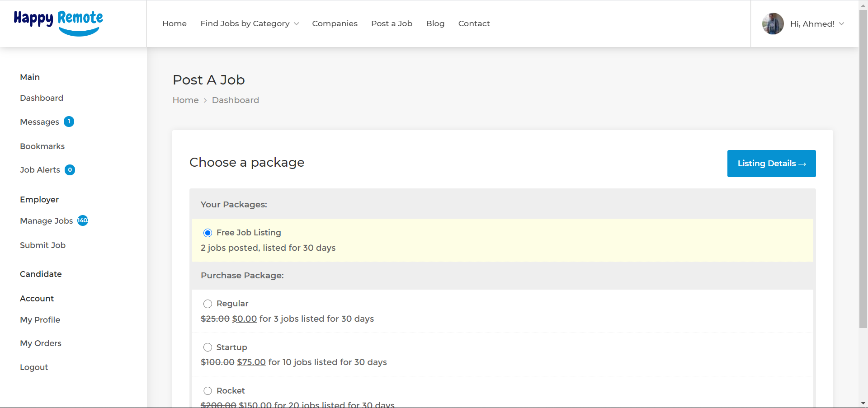The width and height of the screenshot is (868, 408).
Task: Open Companies in the top navigation
Action: (335, 23)
